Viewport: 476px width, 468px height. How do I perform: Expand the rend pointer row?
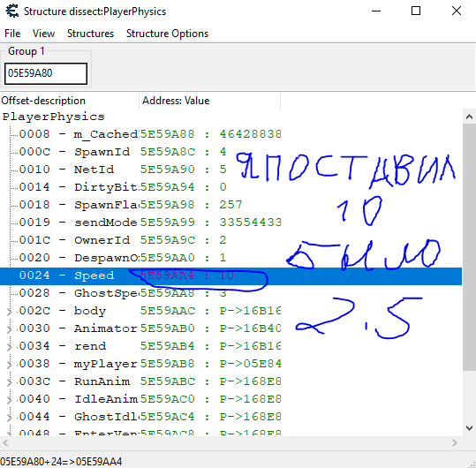(x=9, y=347)
